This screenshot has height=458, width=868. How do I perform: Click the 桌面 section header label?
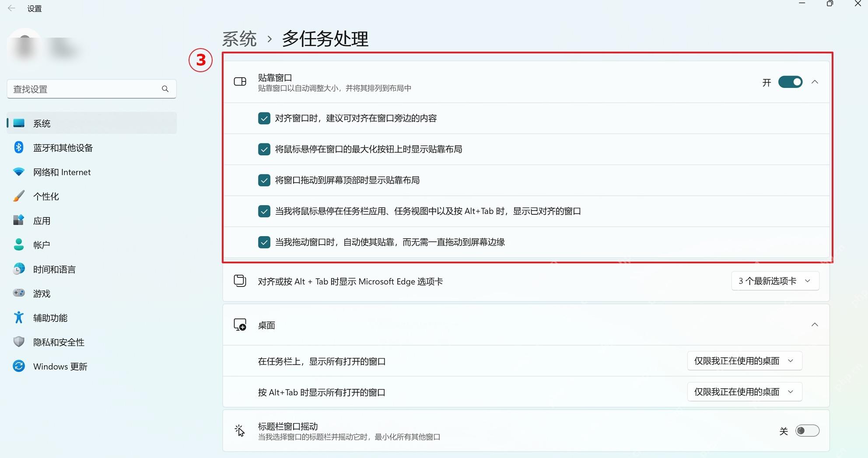(x=266, y=325)
